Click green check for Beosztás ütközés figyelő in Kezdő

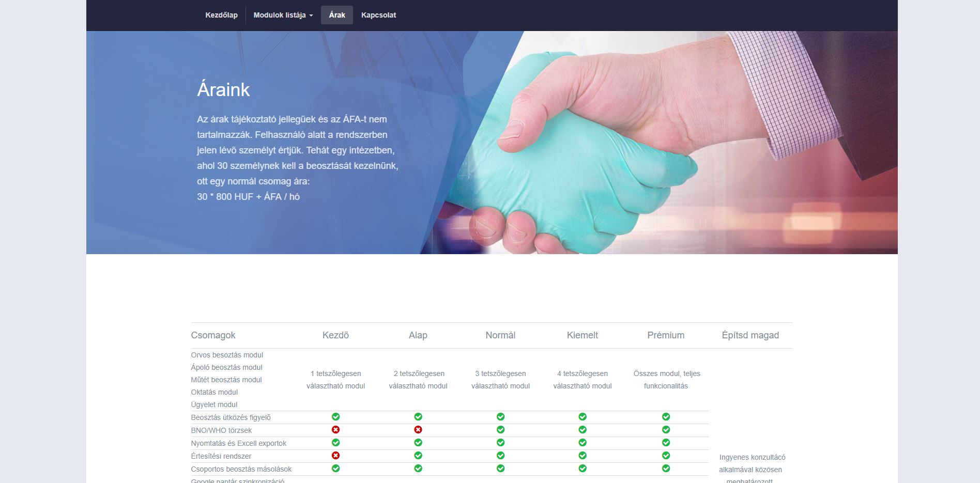(x=335, y=417)
